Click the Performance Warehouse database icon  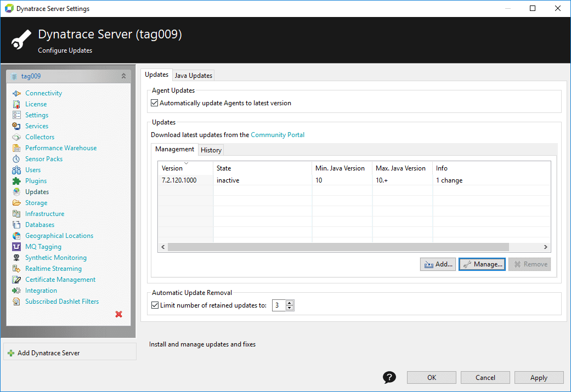(16, 148)
